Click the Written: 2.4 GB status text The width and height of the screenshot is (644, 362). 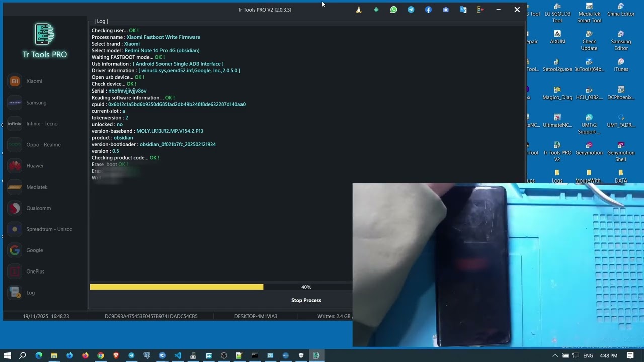point(334,316)
